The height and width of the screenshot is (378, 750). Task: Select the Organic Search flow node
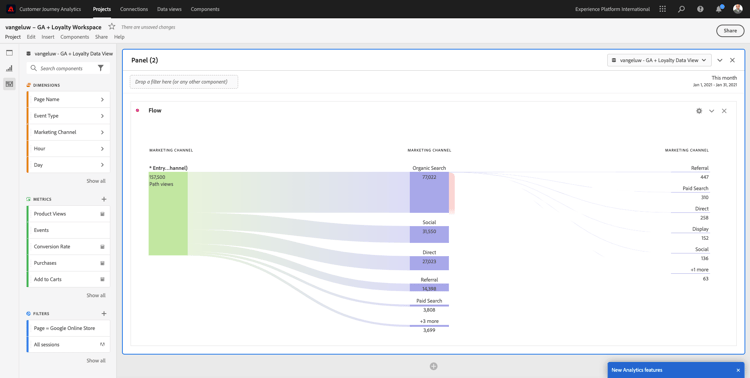tap(429, 192)
